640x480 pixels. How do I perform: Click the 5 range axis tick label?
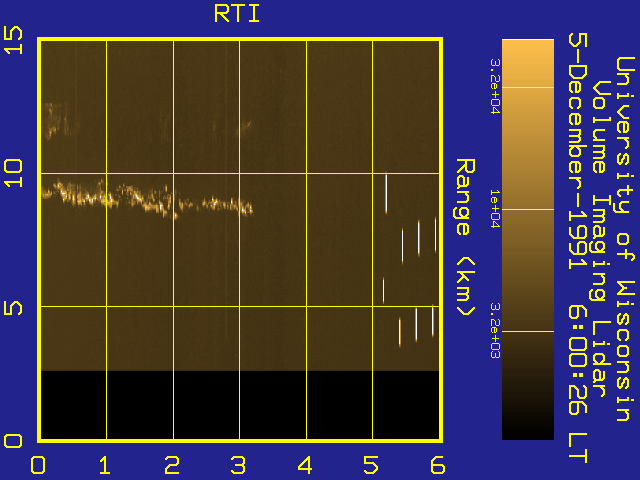click(x=13, y=308)
